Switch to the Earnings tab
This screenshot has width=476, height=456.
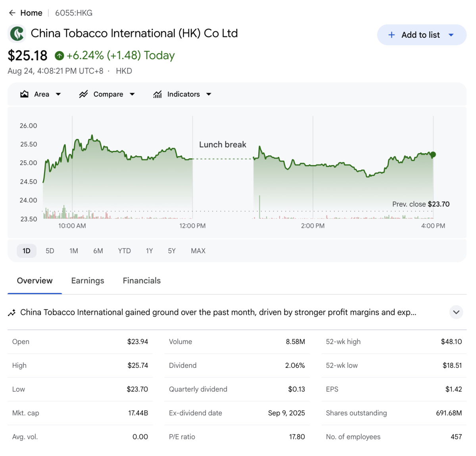[x=88, y=281]
